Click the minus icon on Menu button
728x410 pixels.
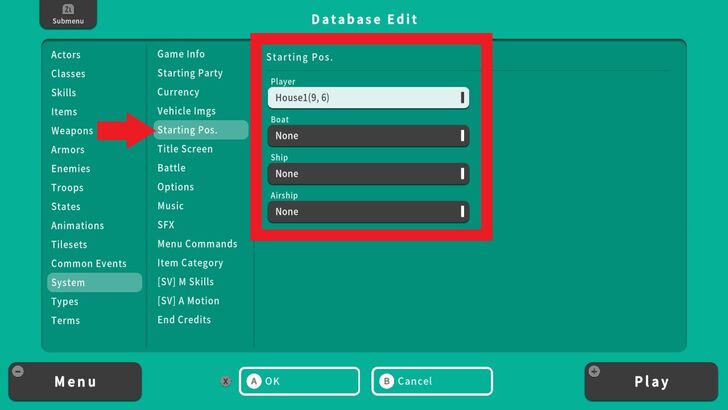[17, 372]
